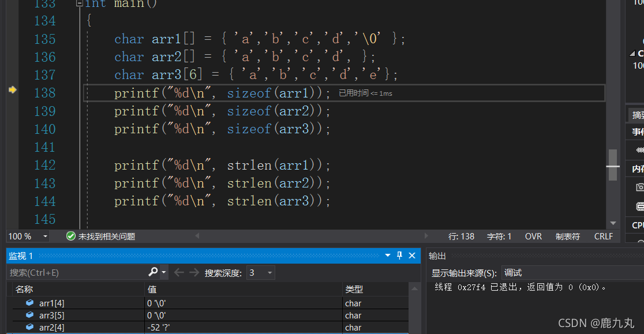Click the CRLF line ending indicator
This screenshot has height=334, width=644.
tap(604, 237)
